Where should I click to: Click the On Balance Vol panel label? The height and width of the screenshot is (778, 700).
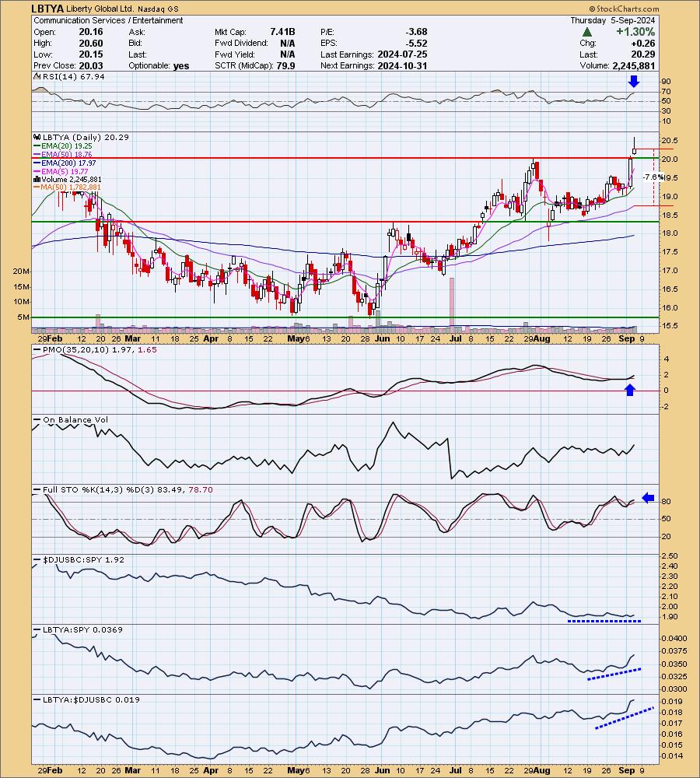[71, 420]
